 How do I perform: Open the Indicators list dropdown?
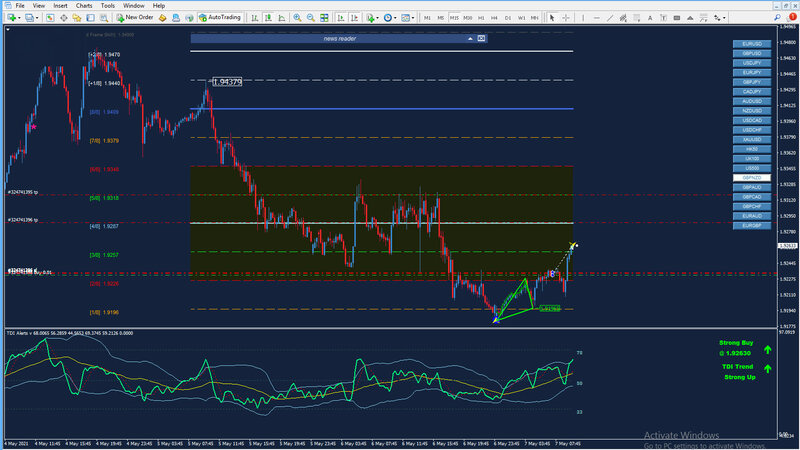[372, 18]
